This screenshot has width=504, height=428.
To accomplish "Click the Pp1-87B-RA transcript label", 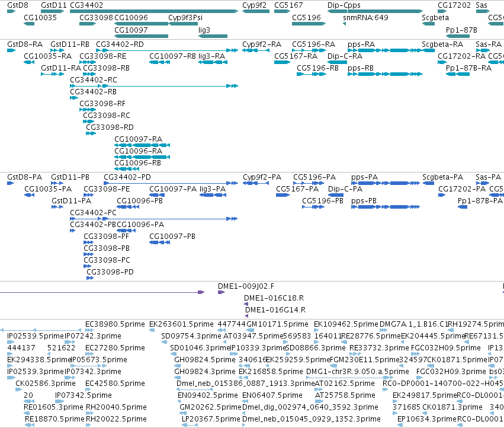I will tap(468, 68).
